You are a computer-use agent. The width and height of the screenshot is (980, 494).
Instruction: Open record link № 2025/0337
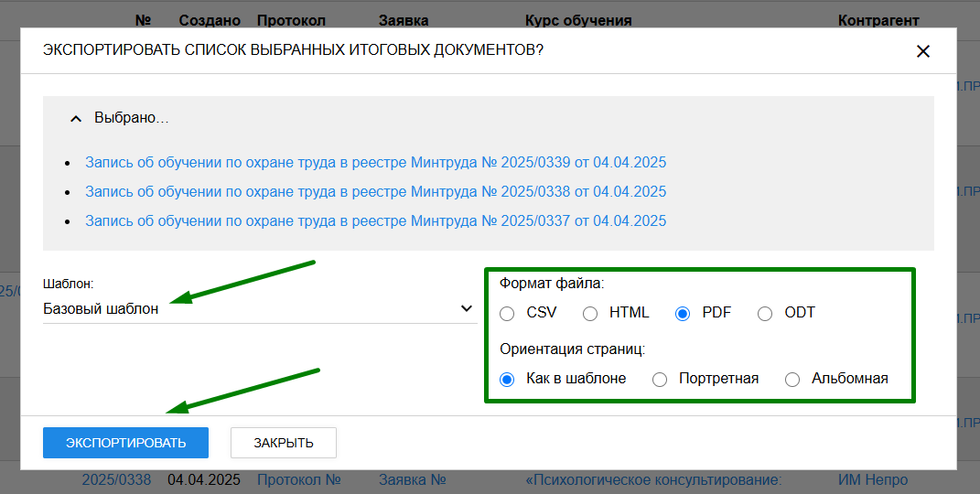click(x=376, y=221)
